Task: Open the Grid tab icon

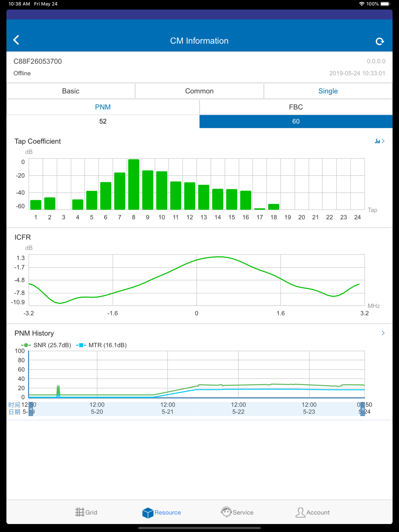Action: pyautogui.click(x=80, y=512)
